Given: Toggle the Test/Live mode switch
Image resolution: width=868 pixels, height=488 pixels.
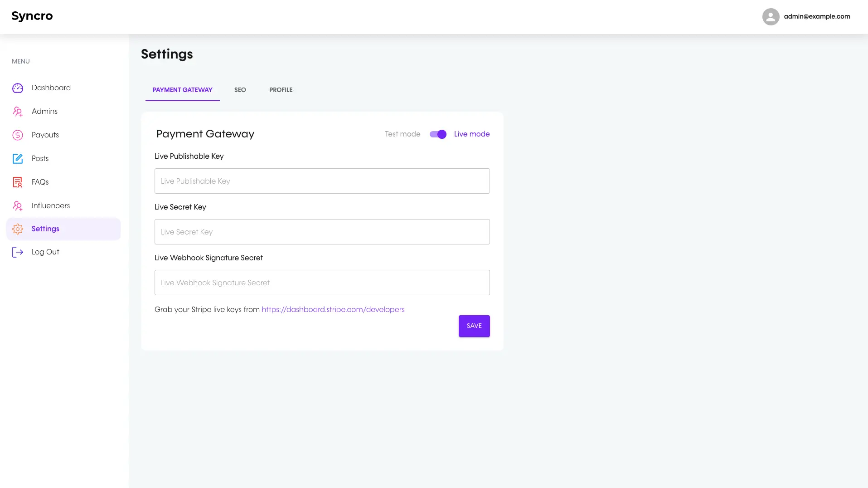Looking at the screenshot, I should [x=438, y=134].
